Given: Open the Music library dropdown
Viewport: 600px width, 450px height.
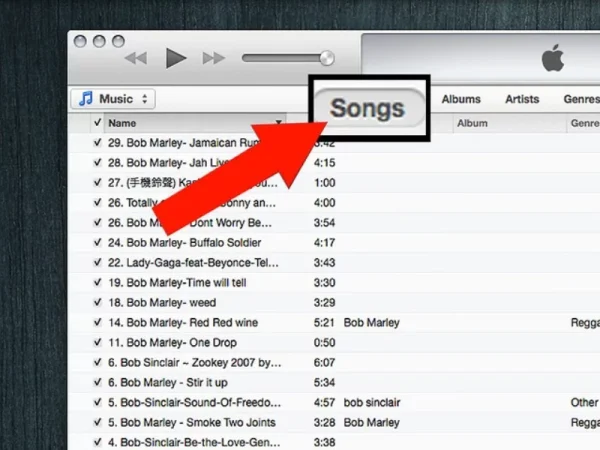Looking at the screenshot, I should point(113,99).
